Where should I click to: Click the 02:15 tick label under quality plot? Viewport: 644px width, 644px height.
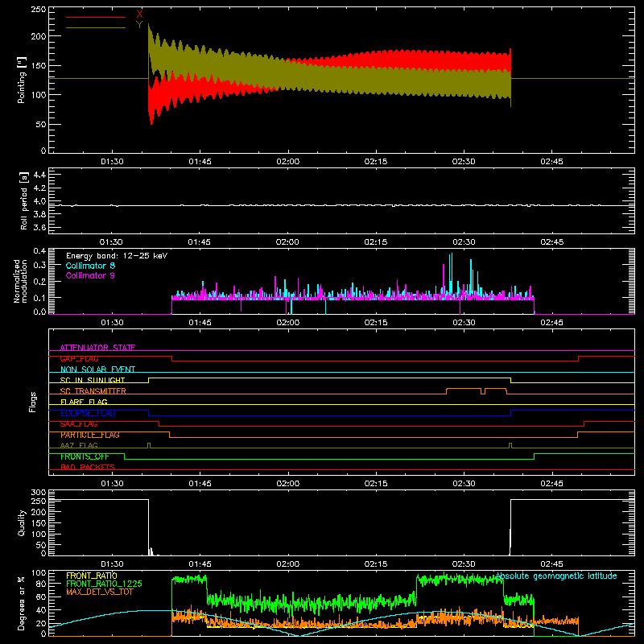tap(375, 564)
